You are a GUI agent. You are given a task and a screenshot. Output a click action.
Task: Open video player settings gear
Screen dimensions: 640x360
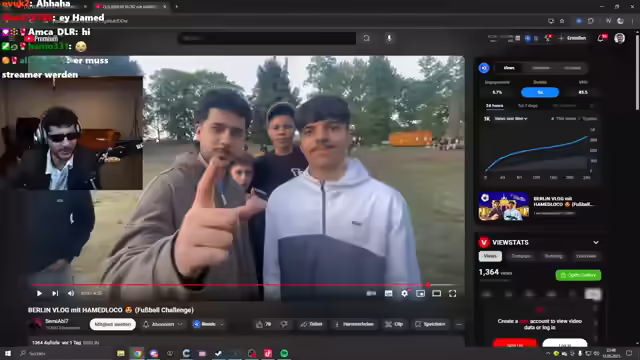404,293
